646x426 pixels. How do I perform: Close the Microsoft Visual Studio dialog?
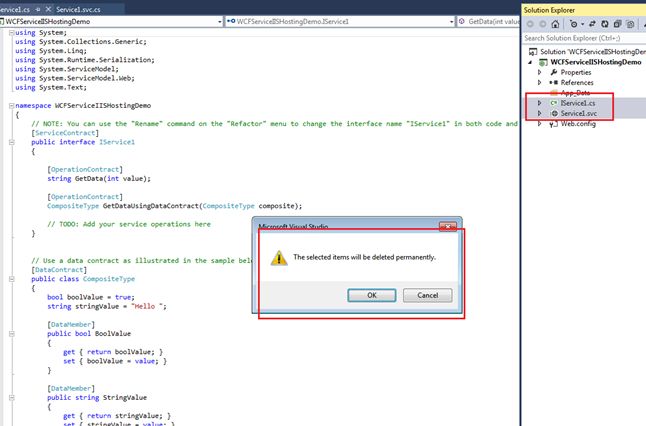click(x=448, y=226)
